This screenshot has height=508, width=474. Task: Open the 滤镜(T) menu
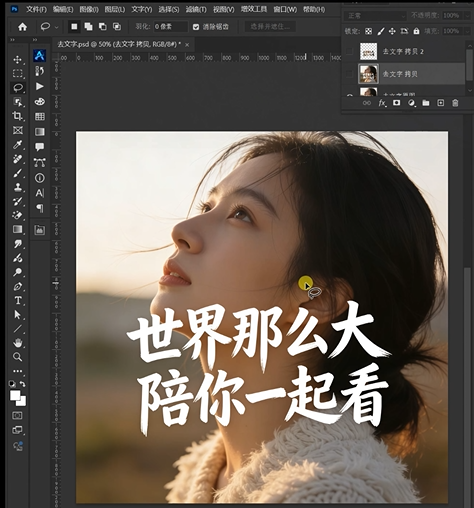point(196,9)
